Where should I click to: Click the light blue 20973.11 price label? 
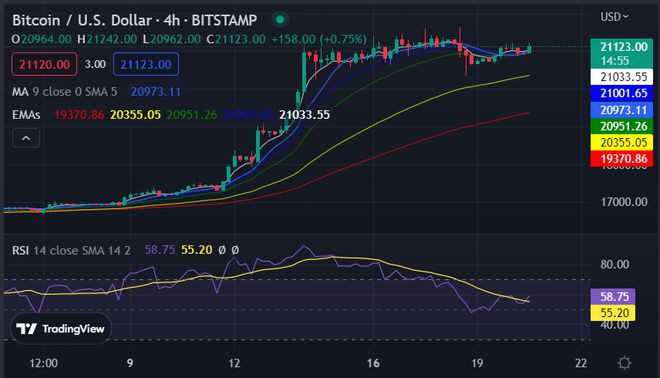coord(622,110)
